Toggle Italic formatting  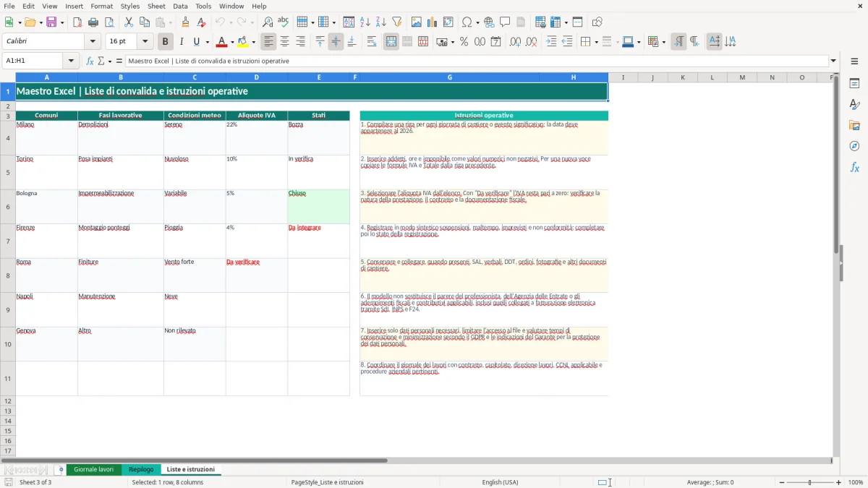pos(181,42)
